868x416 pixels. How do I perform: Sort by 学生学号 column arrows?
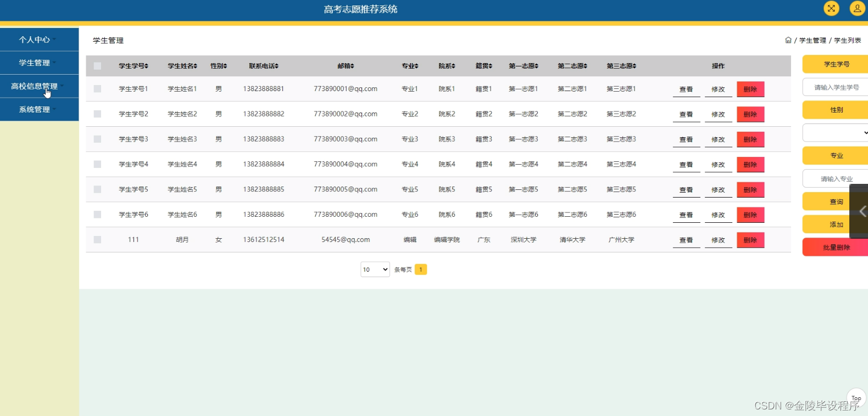[x=147, y=66]
